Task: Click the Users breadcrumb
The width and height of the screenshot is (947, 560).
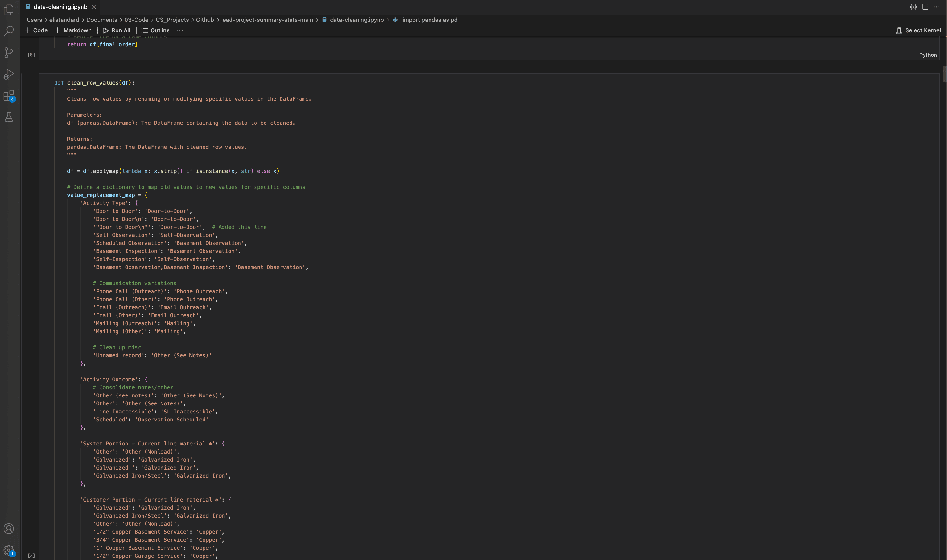Action: (x=34, y=20)
